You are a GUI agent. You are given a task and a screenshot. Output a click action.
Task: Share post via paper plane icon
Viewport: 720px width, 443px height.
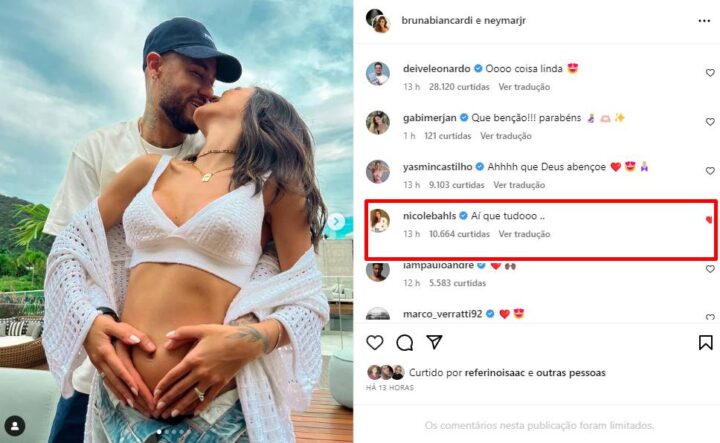(x=434, y=343)
